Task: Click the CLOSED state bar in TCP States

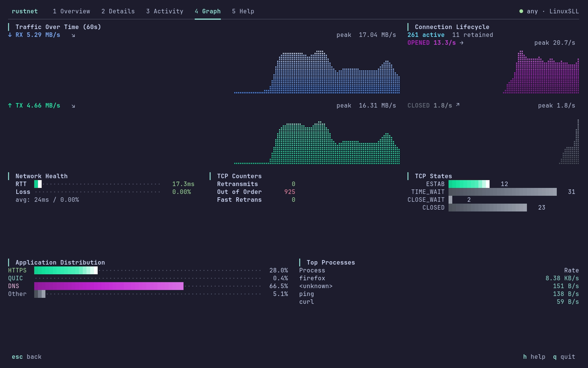Action: coord(488,208)
